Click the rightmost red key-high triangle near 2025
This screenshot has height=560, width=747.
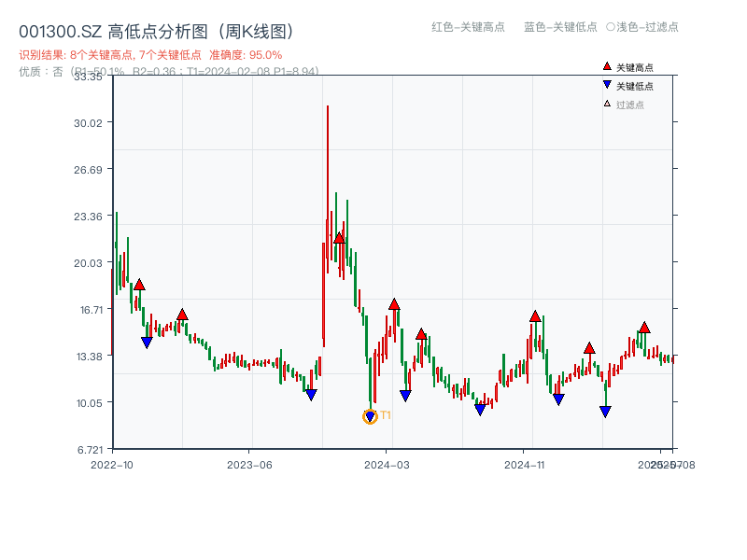pos(644,328)
